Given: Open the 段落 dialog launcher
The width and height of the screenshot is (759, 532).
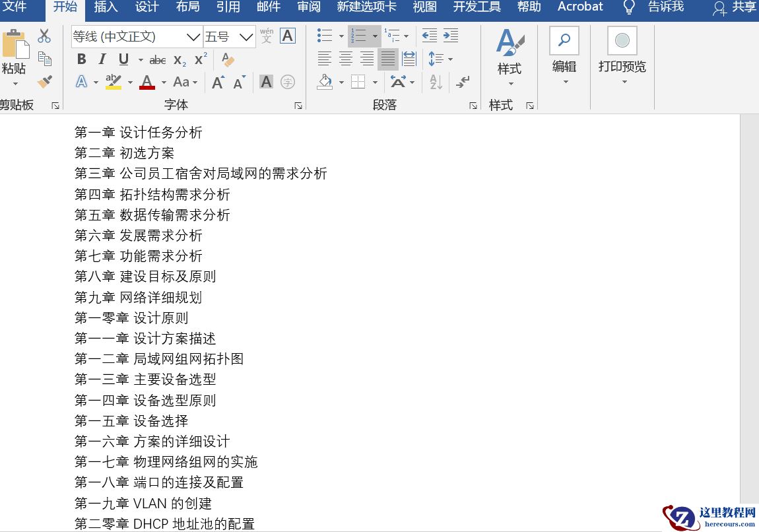Looking at the screenshot, I should click(x=473, y=105).
